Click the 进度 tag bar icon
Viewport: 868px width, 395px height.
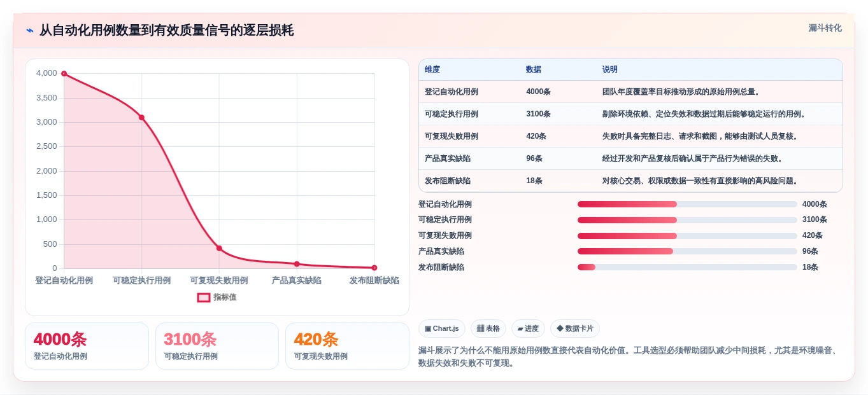(x=520, y=329)
